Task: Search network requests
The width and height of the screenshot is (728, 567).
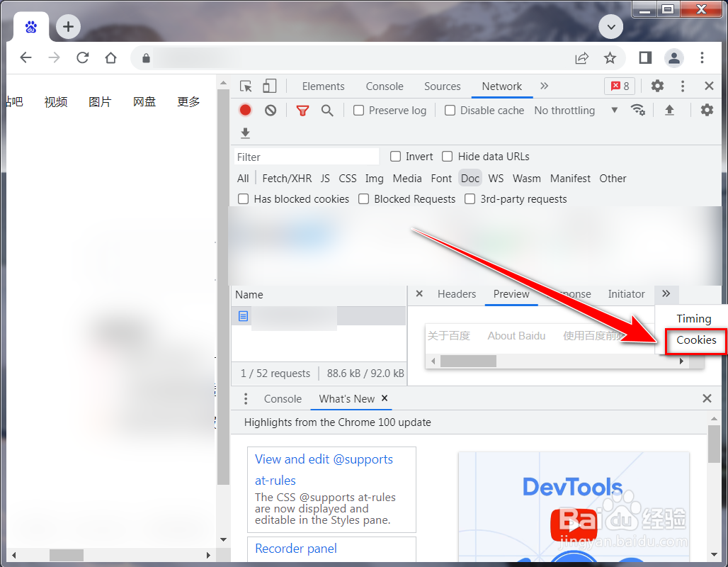Action: [327, 110]
